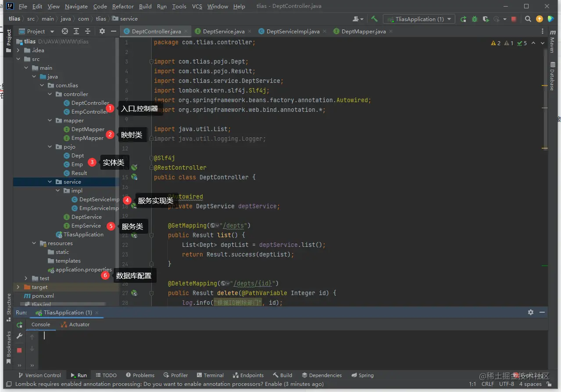Stop the running app from top toolbar
This screenshot has height=392, width=561.
pyautogui.click(x=514, y=19)
